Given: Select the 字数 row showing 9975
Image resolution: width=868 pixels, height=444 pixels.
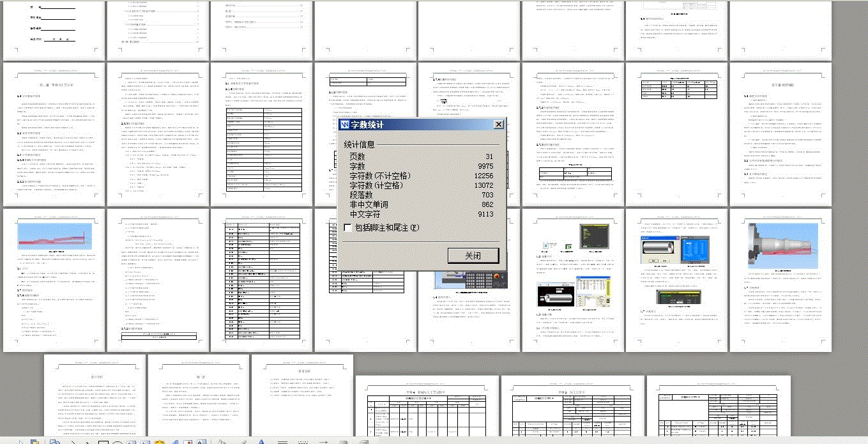Looking at the screenshot, I should point(421,166).
